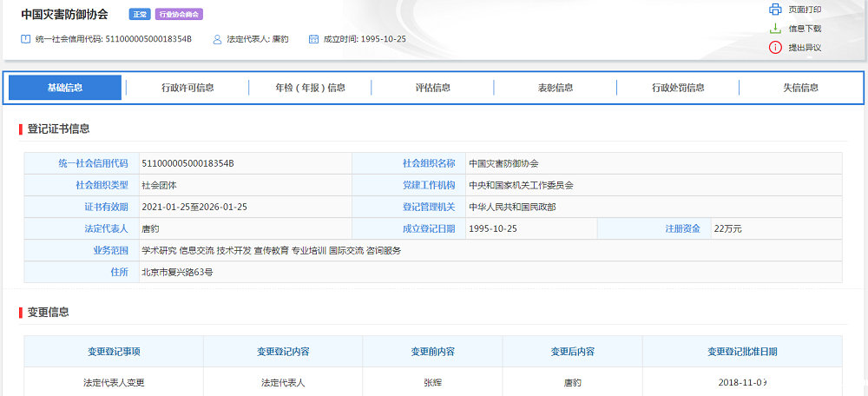The image size is (868, 396).
Task: Open the 表彰信息 tab
Action: [556, 88]
